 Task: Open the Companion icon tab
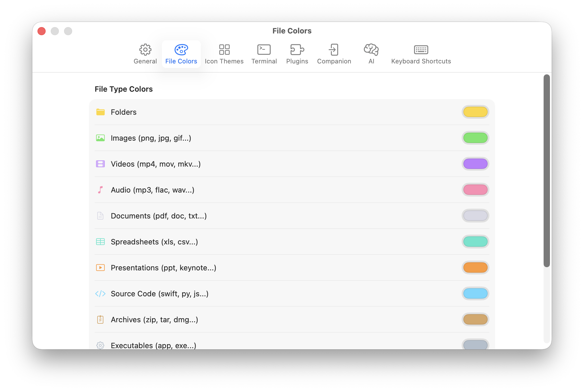(334, 50)
